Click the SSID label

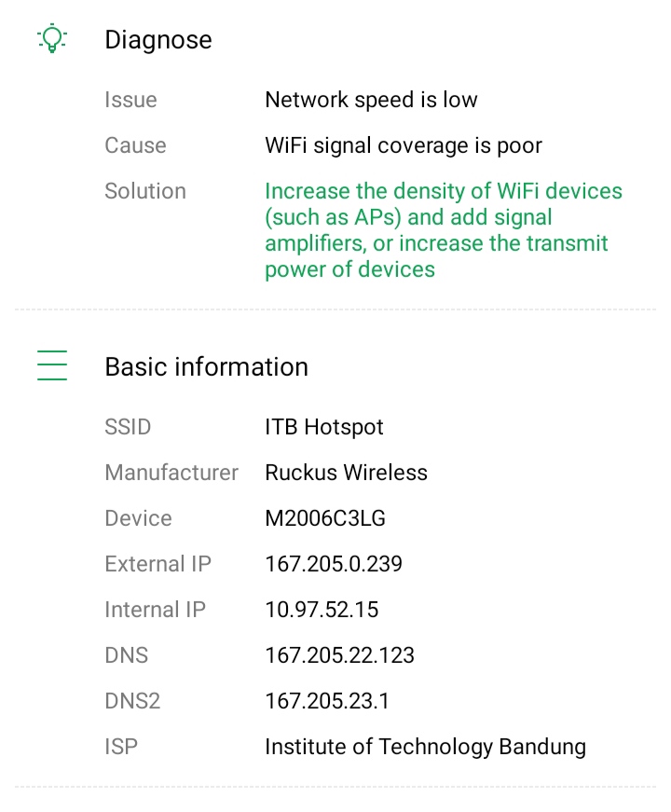(x=128, y=427)
